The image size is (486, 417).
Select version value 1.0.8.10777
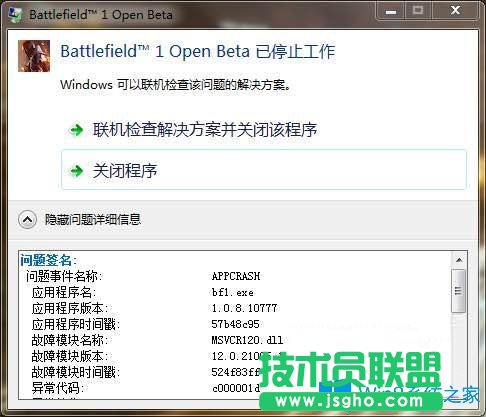(x=244, y=308)
